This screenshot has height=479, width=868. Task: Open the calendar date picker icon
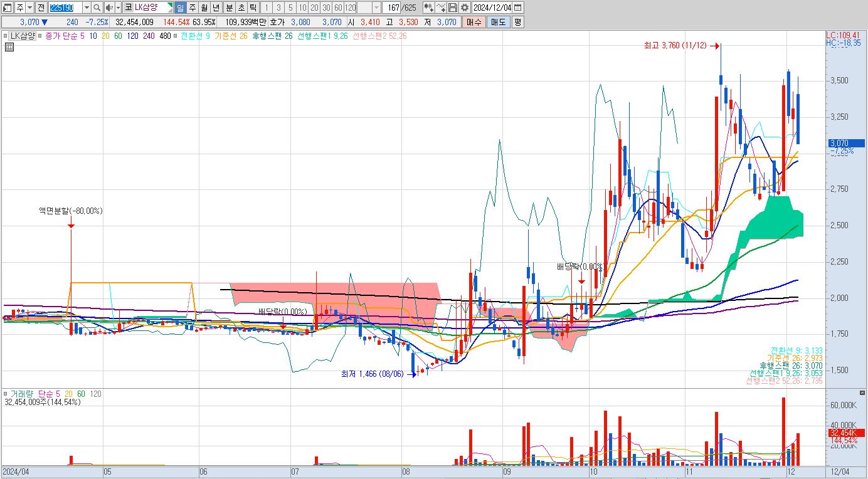tap(517, 8)
